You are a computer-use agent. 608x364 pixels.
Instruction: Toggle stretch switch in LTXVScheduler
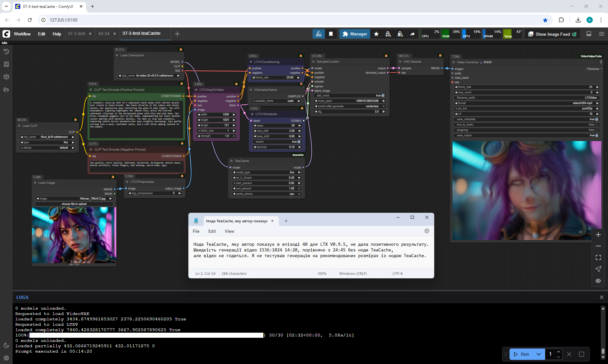pos(299,142)
